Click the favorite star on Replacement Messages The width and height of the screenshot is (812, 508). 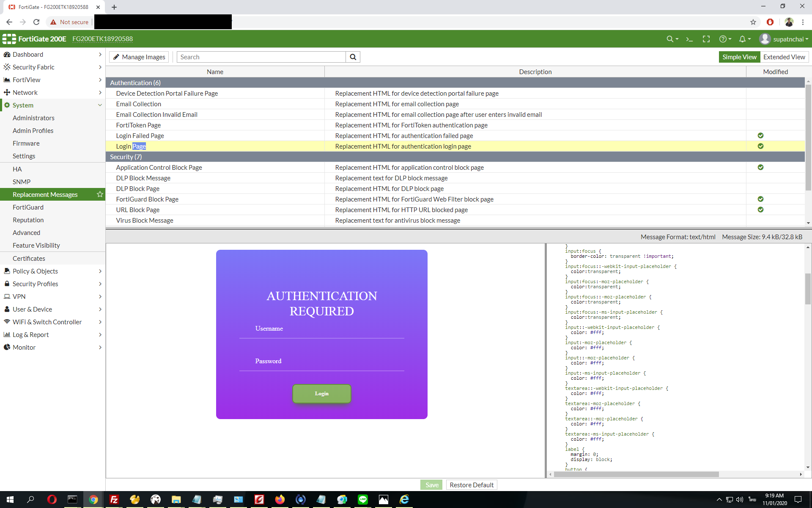100,194
